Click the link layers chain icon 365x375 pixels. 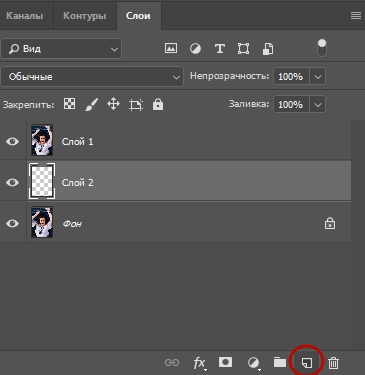tap(172, 362)
